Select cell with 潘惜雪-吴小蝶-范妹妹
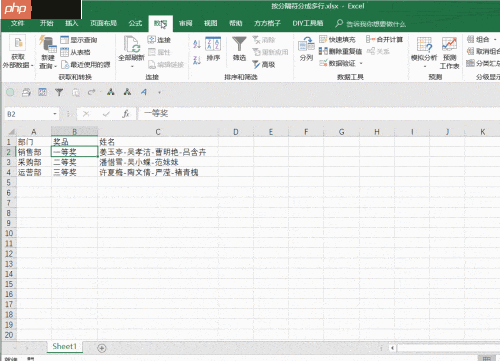This screenshot has width=500, height=361. point(158,162)
